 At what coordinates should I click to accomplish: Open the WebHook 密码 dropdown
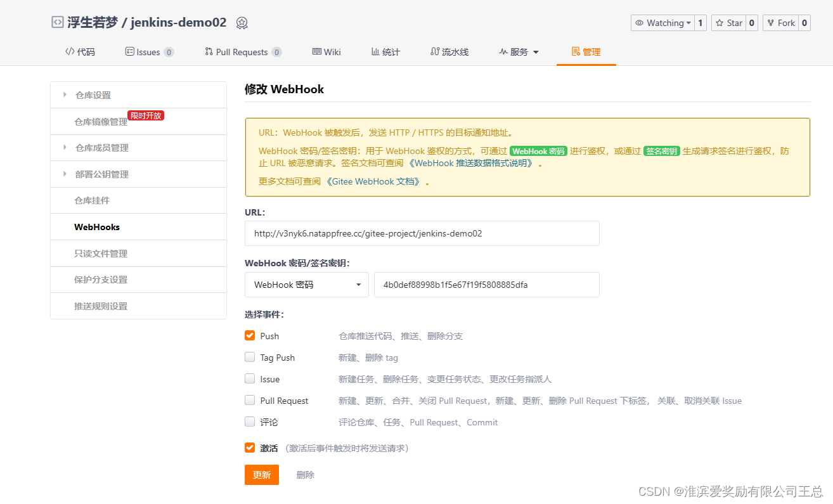click(306, 285)
